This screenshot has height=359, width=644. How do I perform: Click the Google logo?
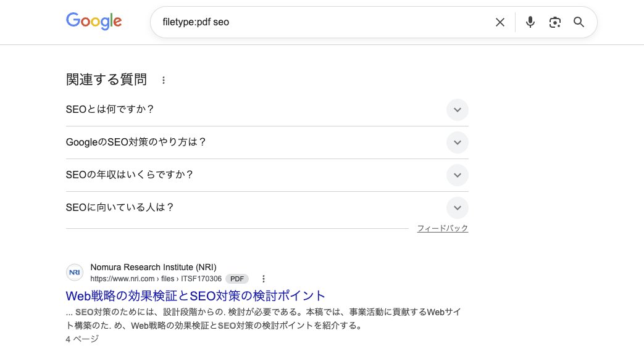point(94,22)
